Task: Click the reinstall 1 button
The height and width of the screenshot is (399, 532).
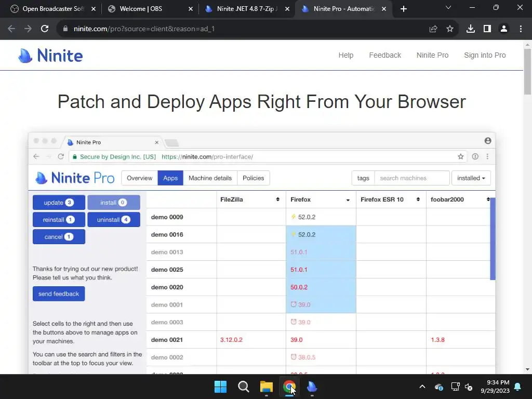Action: coord(59,220)
